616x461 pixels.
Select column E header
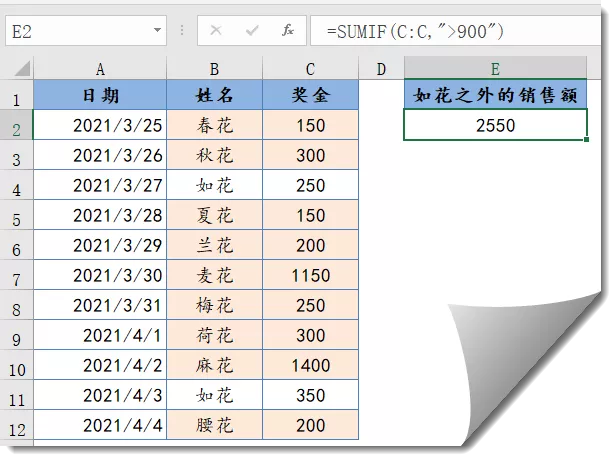coord(496,68)
